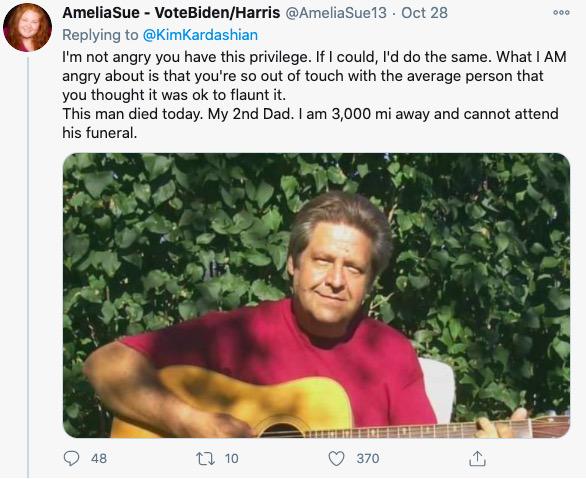View the 48 replies count
This screenshot has height=479, width=586.
coord(99,458)
